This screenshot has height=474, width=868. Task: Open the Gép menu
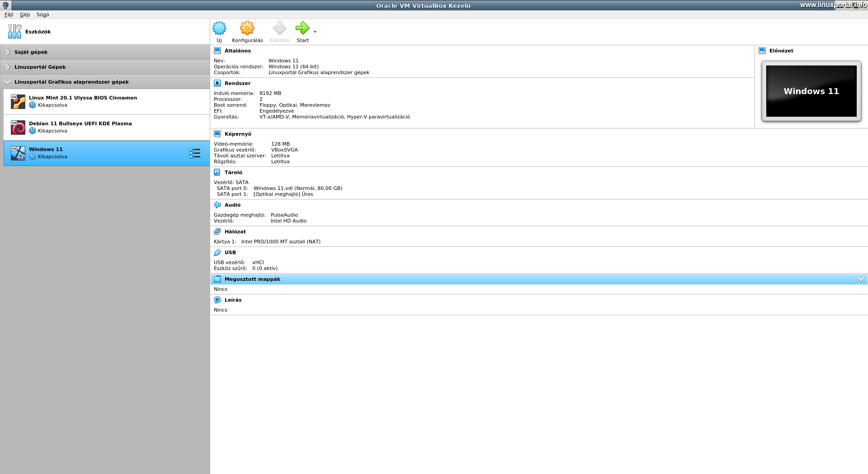pyautogui.click(x=25, y=14)
